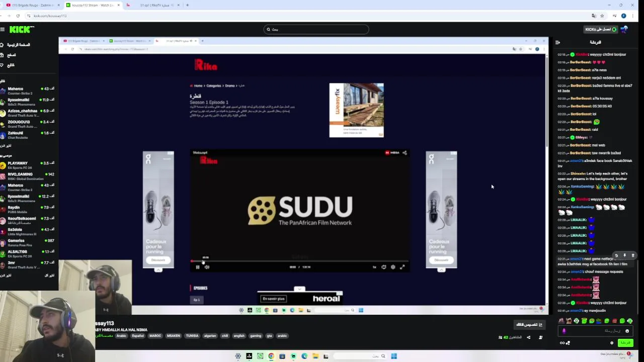
Task: Select the gaming tag
Action: click(256, 336)
